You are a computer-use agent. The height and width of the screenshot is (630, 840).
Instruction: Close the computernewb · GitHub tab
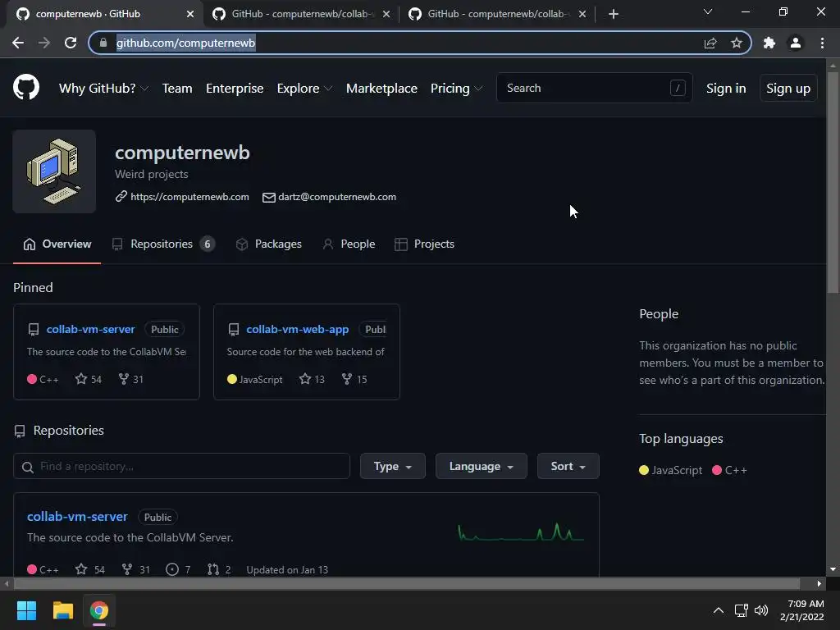click(190, 14)
